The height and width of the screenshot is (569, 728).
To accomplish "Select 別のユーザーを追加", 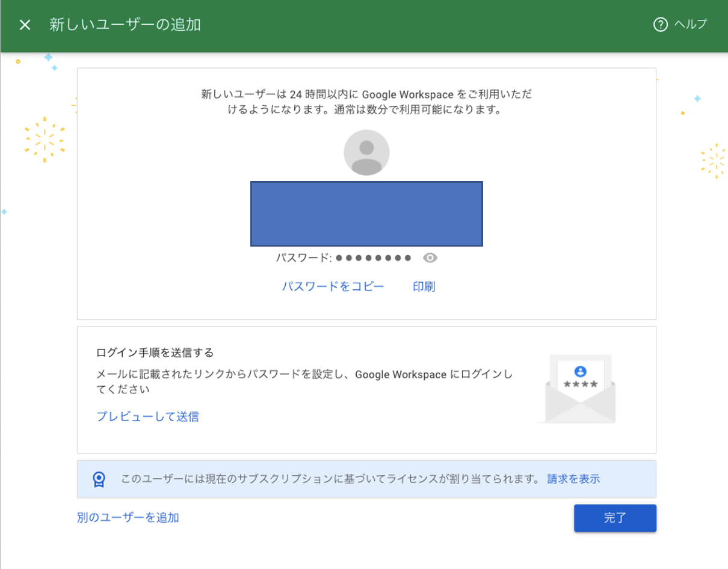I will (x=128, y=517).
